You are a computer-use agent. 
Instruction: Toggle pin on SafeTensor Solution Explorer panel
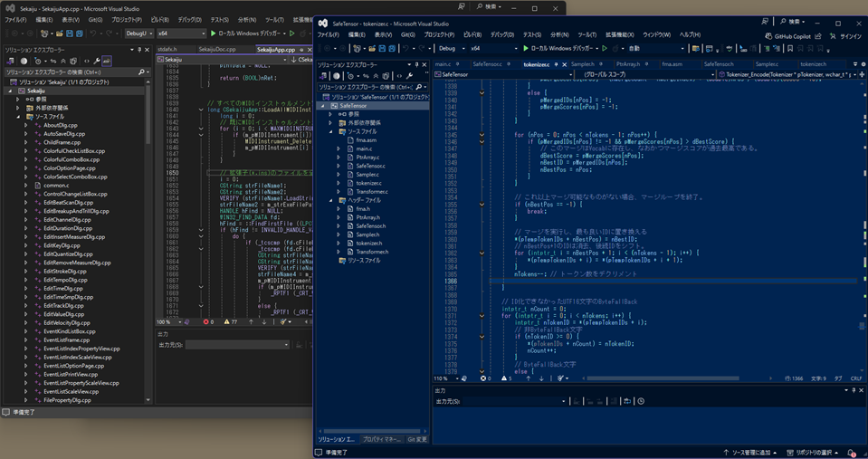(x=415, y=65)
